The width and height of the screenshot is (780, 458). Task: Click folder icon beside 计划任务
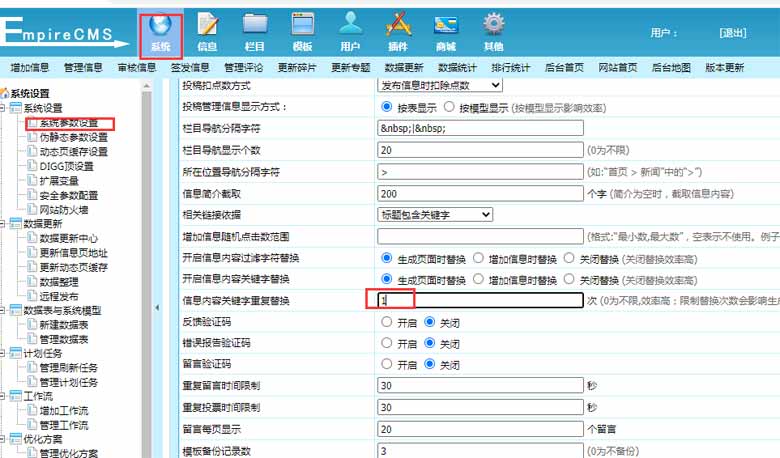[x=15, y=353]
